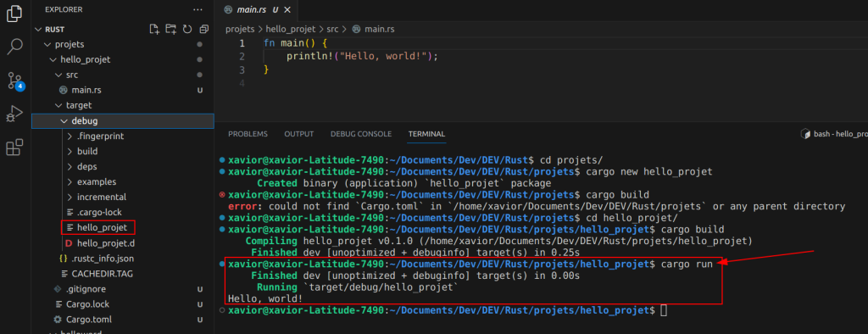Collapse the target folder
This screenshot has width=868, height=334.
coord(58,105)
